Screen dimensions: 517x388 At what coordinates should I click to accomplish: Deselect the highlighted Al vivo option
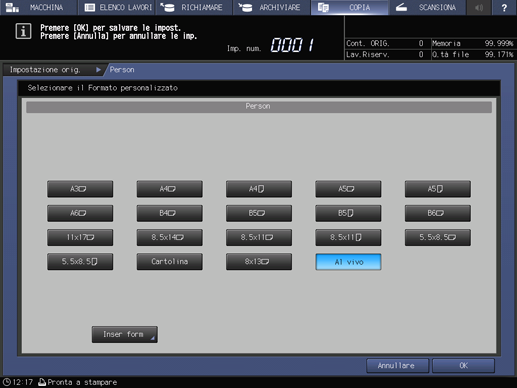tap(348, 262)
